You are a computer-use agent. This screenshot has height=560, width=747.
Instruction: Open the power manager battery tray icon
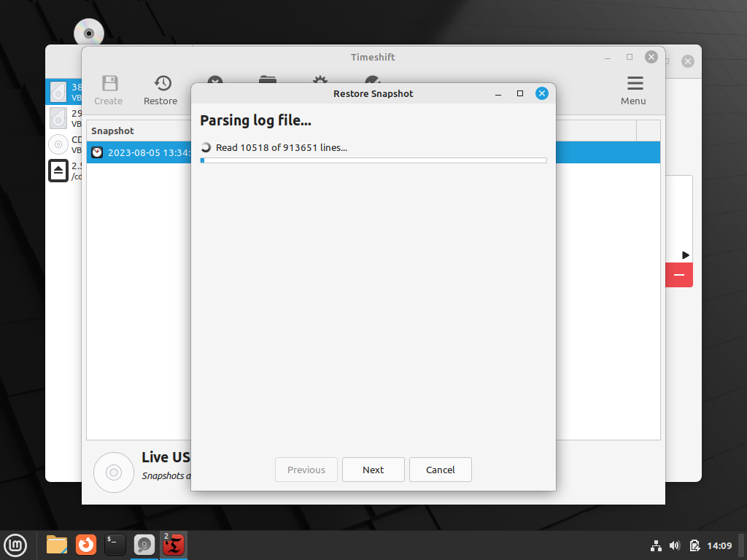[694, 545]
